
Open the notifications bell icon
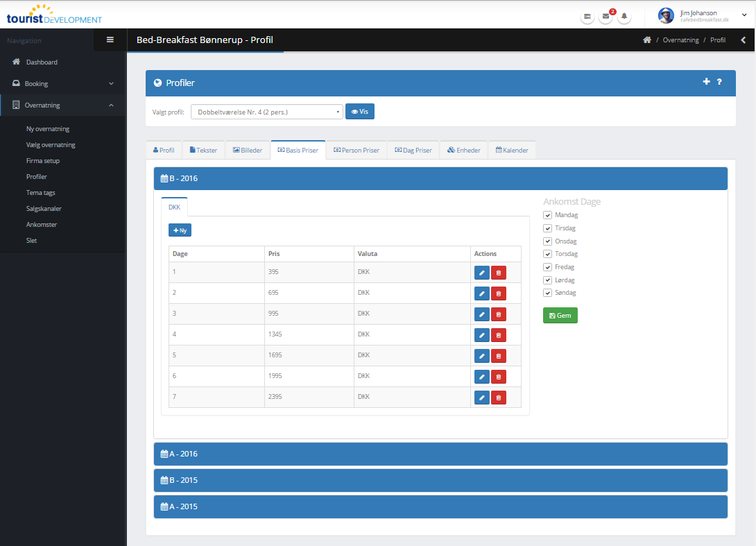[x=624, y=16]
